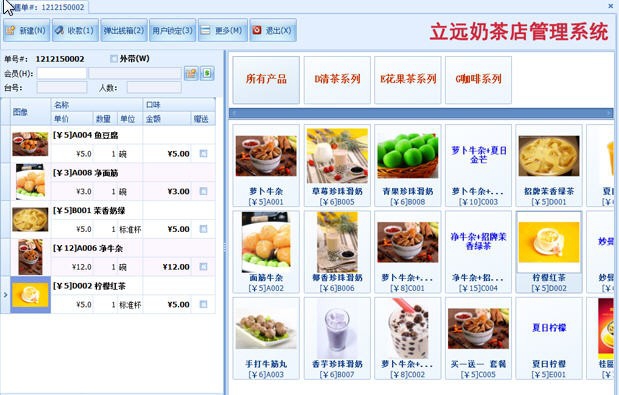Add 夏日柠檬 E001 to the order

coord(549,338)
